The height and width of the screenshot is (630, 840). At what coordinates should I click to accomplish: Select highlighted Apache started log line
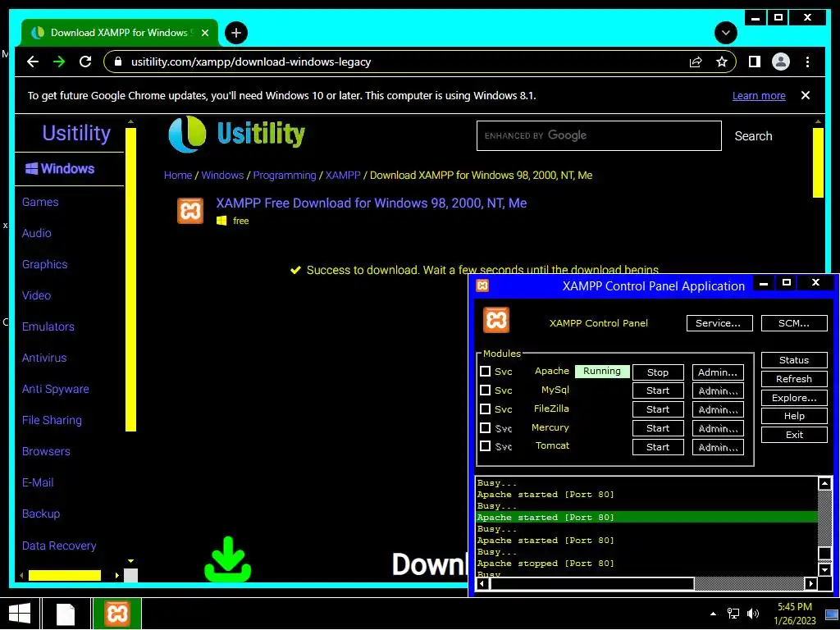(646, 517)
